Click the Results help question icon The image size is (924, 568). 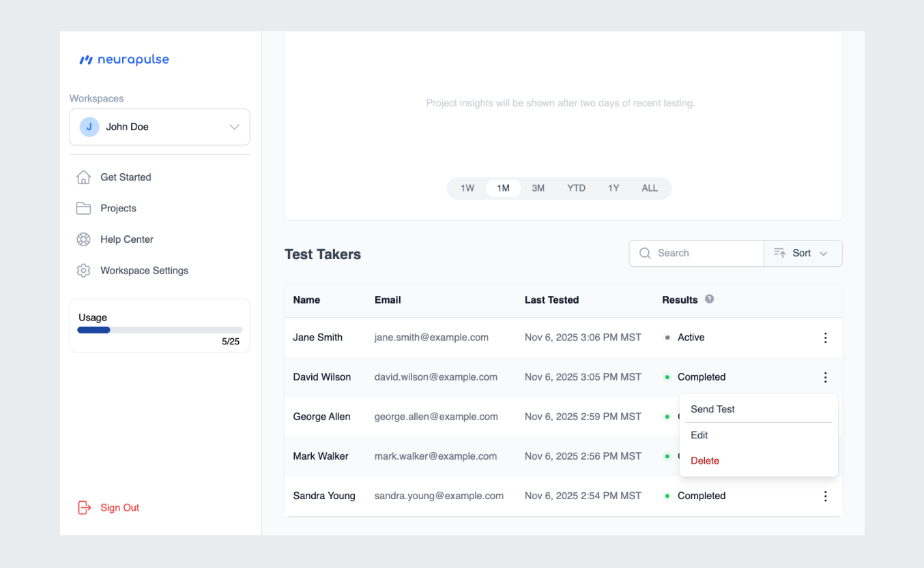710,299
